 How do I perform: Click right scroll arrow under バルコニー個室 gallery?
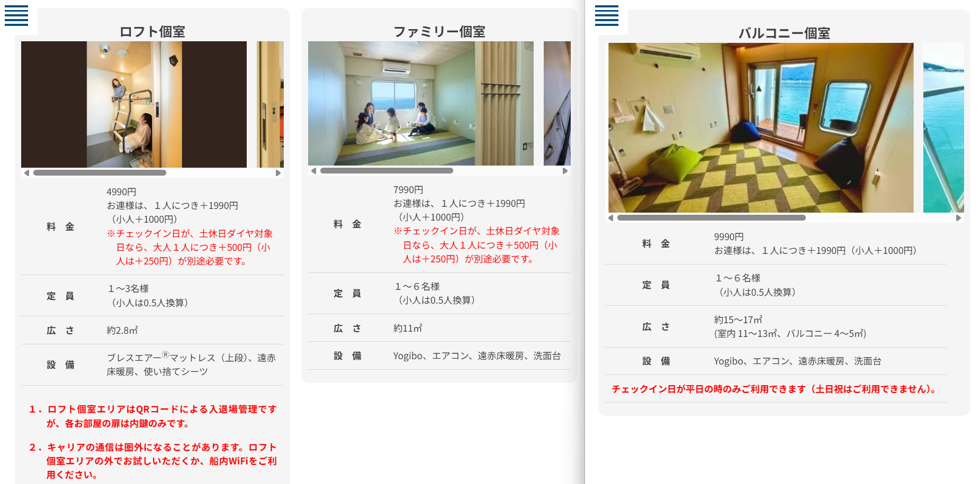[958, 218]
